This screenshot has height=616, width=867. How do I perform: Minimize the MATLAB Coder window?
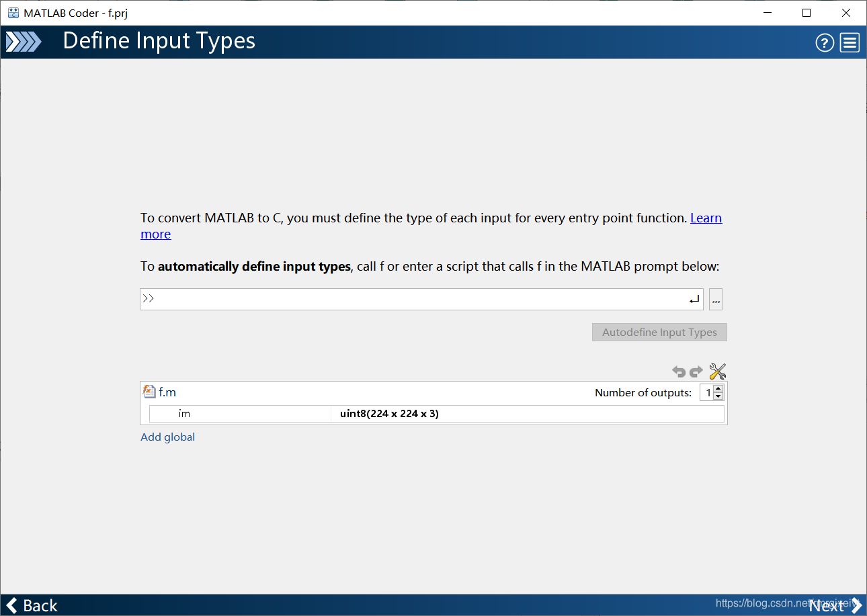[767, 13]
